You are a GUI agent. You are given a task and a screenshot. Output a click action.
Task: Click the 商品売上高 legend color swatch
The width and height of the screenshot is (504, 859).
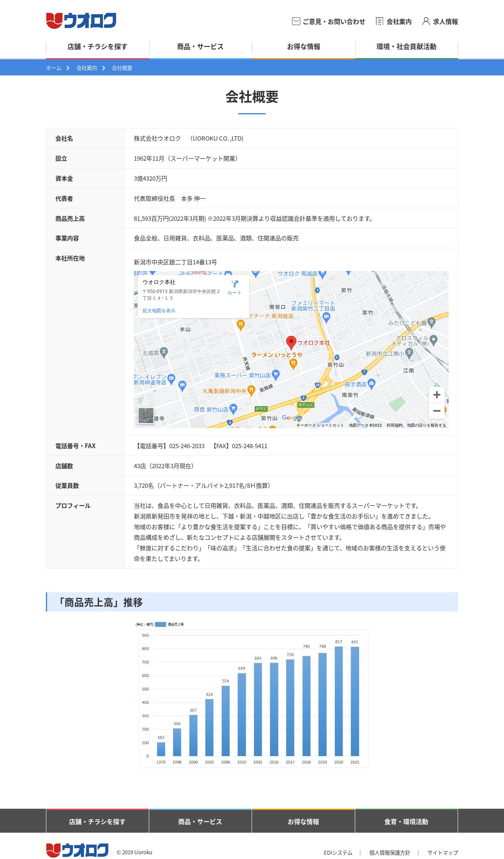(161, 624)
